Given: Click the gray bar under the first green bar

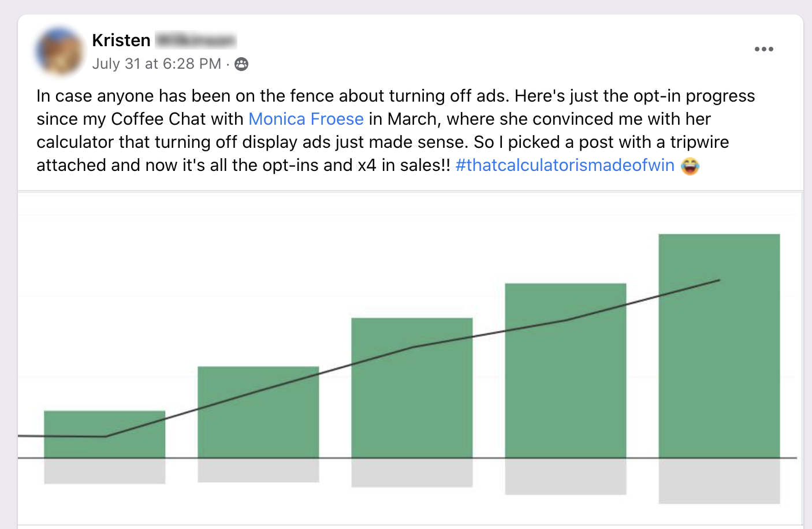Looking at the screenshot, I should point(105,471).
